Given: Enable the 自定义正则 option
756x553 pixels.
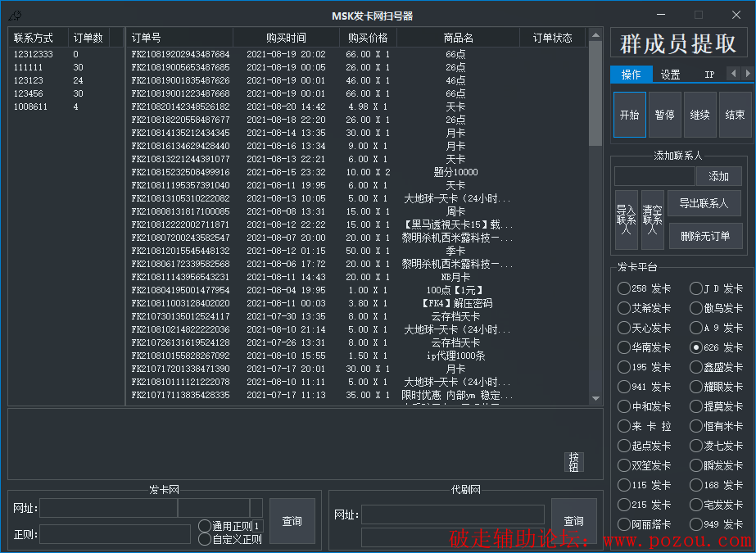Looking at the screenshot, I should click(x=205, y=539).
